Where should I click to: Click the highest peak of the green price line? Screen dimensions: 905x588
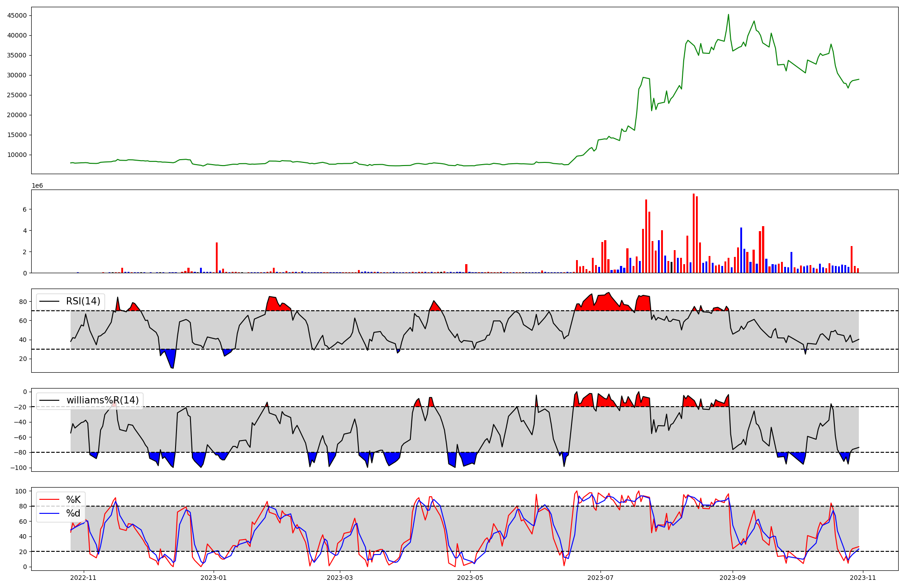[x=728, y=14]
